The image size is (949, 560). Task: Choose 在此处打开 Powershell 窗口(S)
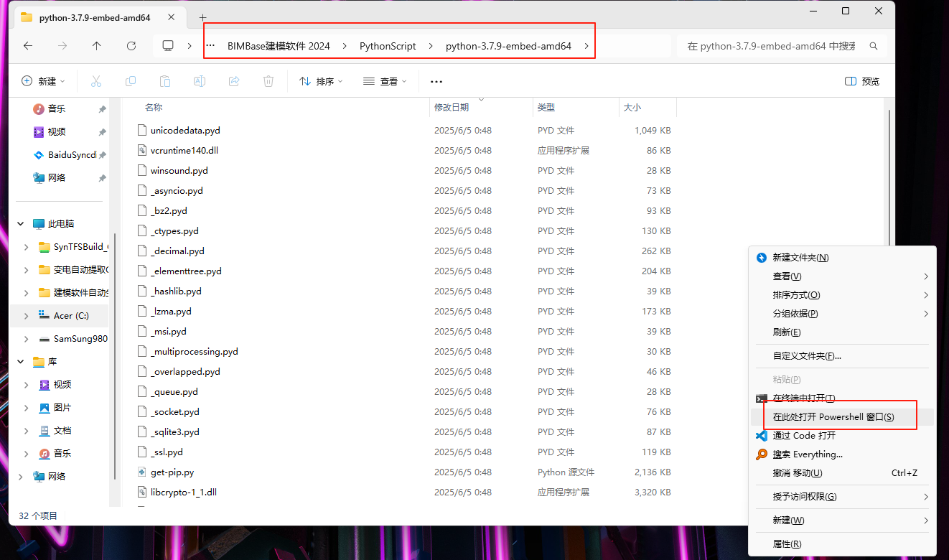(842, 417)
